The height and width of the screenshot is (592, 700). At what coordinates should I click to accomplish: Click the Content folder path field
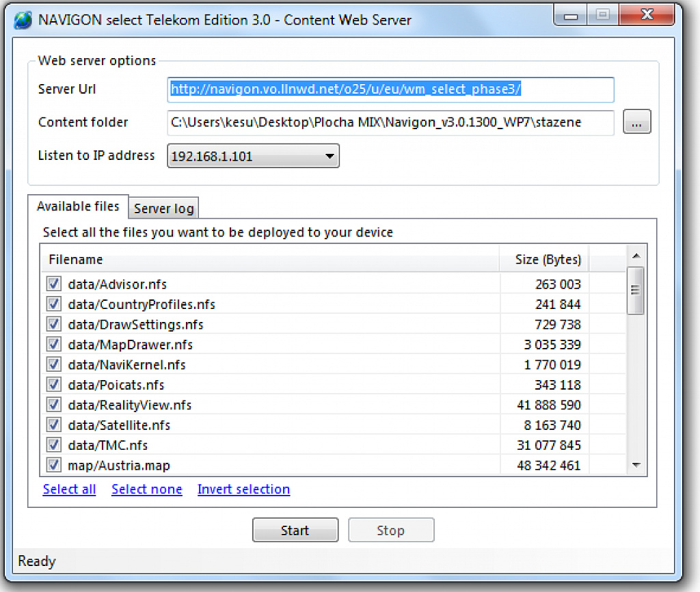[x=390, y=122]
